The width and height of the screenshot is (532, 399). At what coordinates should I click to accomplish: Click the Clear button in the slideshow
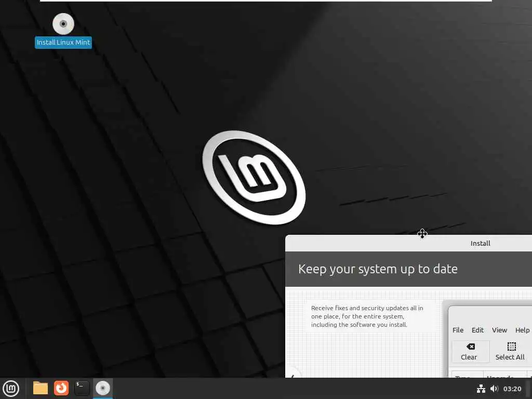(x=471, y=352)
